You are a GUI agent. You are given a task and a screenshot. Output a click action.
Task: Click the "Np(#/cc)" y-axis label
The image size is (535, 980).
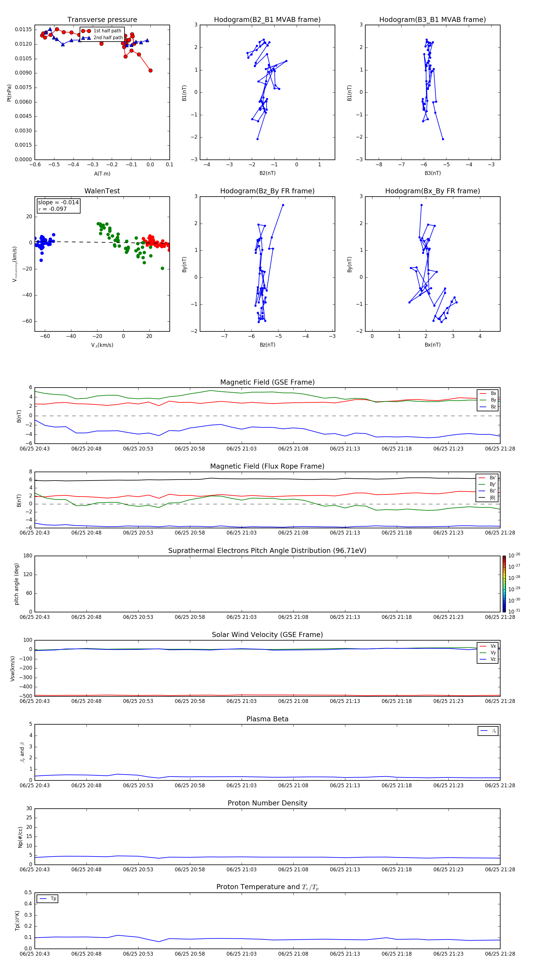tap(20, 837)
